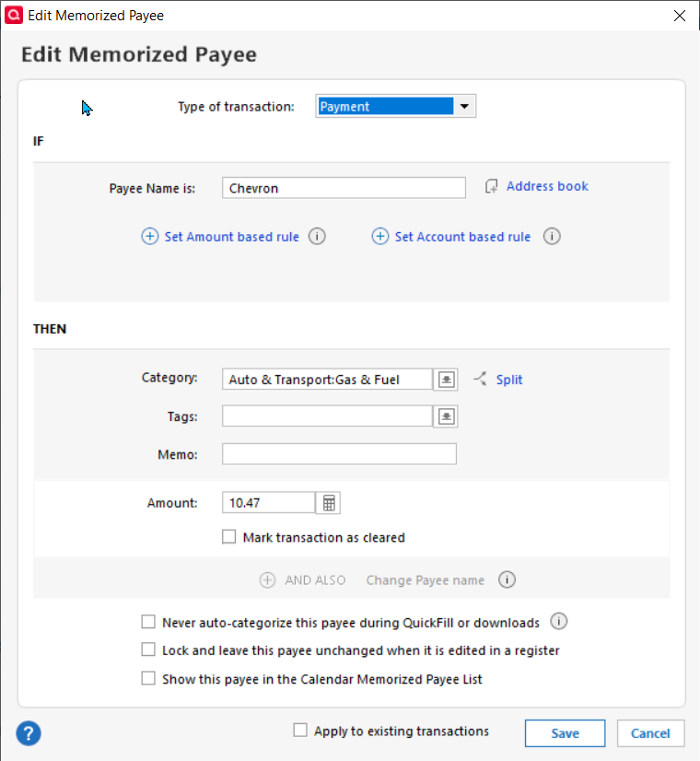Click plus icon for Amount based rule
Screen dimensions: 700x761
click(x=150, y=237)
